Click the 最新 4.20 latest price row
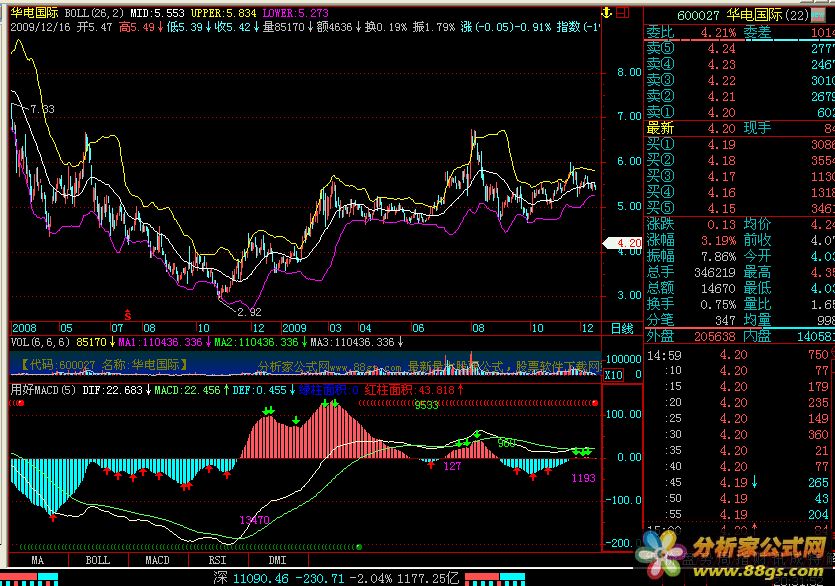Viewport: 835px width, 586px height. pyautogui.click(x=740, y=128)
